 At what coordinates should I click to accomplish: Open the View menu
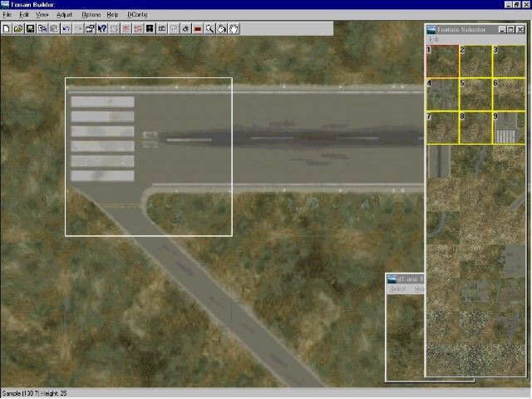pos(42,15)
